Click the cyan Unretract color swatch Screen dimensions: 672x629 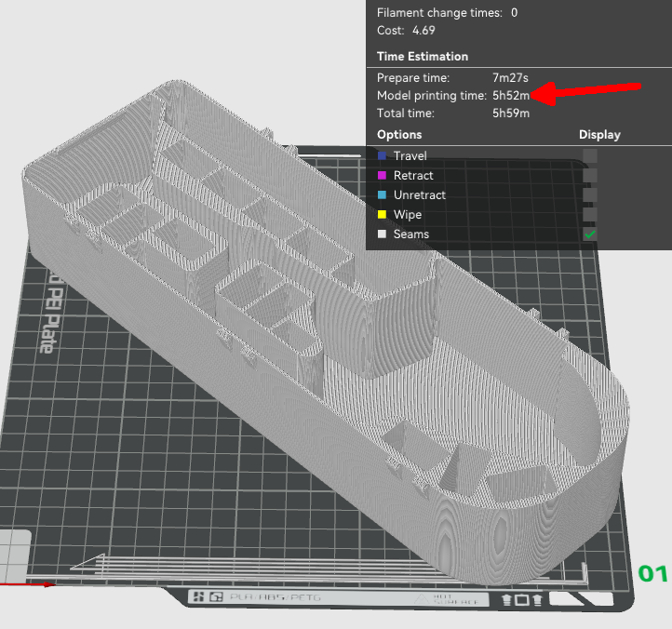pyautogui.click(x=383, y=195)
